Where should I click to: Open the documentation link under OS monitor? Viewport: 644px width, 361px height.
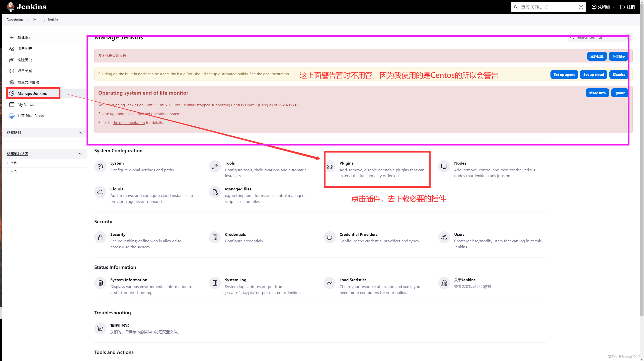[129, 123]
